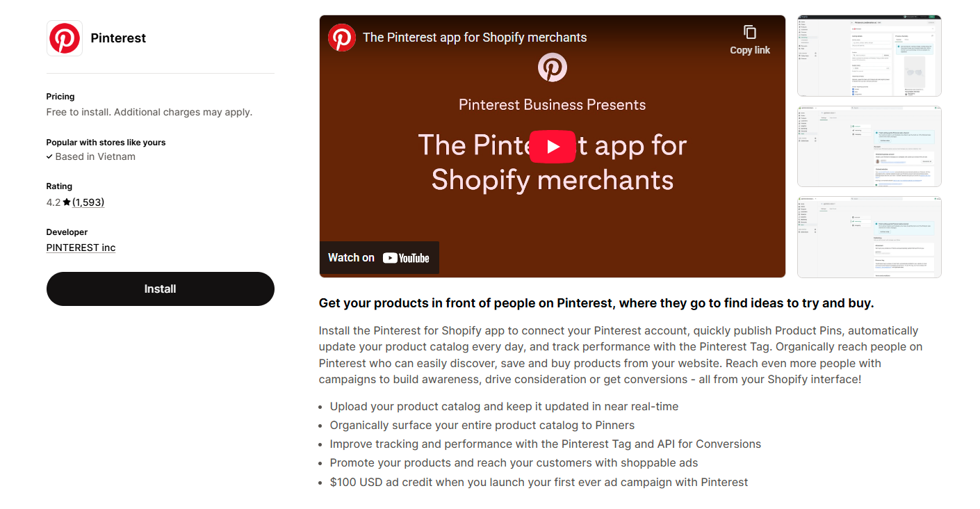Click the Copy link icon above the video
Screen dimensions: 980x509
749,31
